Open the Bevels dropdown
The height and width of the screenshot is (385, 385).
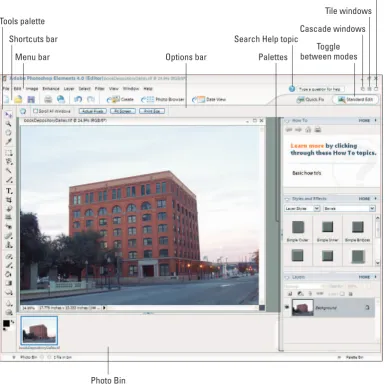click(349, 208)
